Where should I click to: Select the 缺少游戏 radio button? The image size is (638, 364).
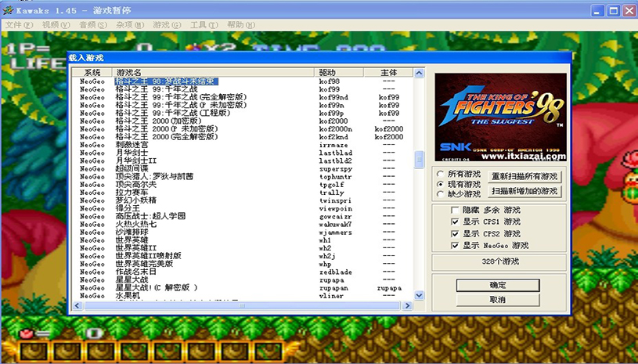pos(440,193)
